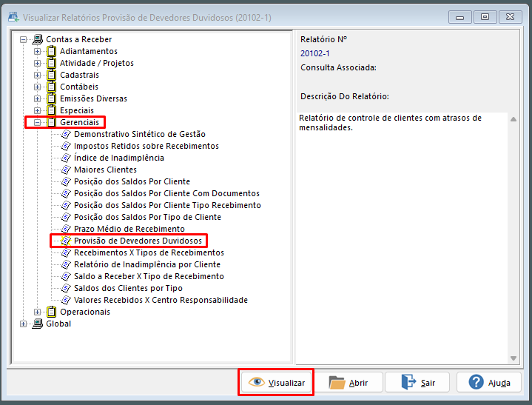The image size is (532, 405).
Task: Click the Abrir button
Action: click(x=348, y=383)
